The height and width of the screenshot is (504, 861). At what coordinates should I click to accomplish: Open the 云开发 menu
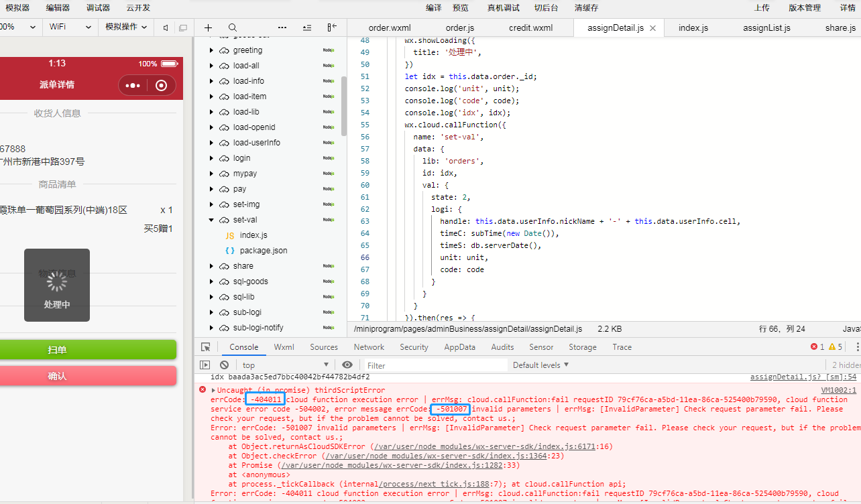138,7
